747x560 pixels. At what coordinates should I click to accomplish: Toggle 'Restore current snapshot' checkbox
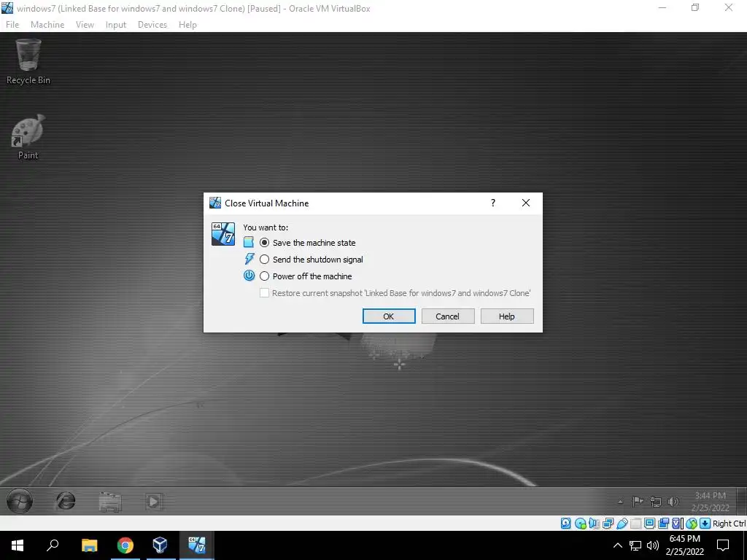point(264,293)
